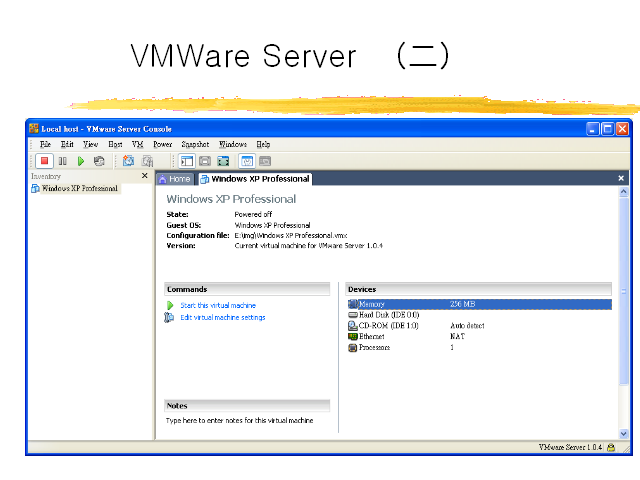640x480 pixels.
Task: Click VMware Server 1.0.4 status text
Action: [570, 447]
